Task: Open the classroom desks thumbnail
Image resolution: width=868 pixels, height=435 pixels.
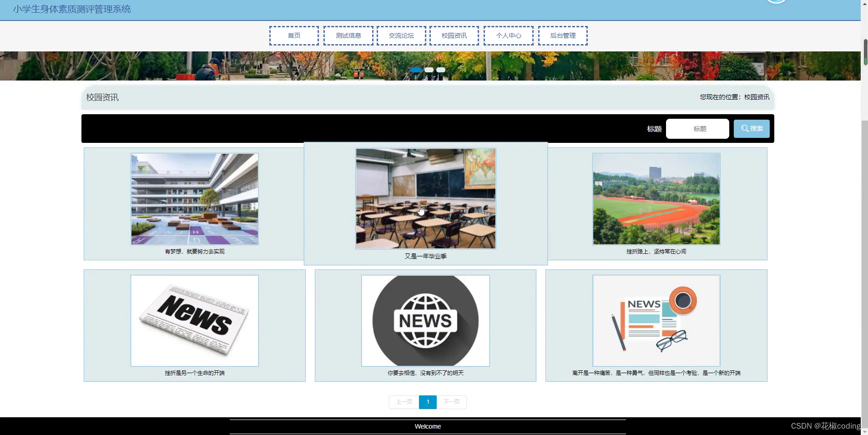Action: coord(426,198)
